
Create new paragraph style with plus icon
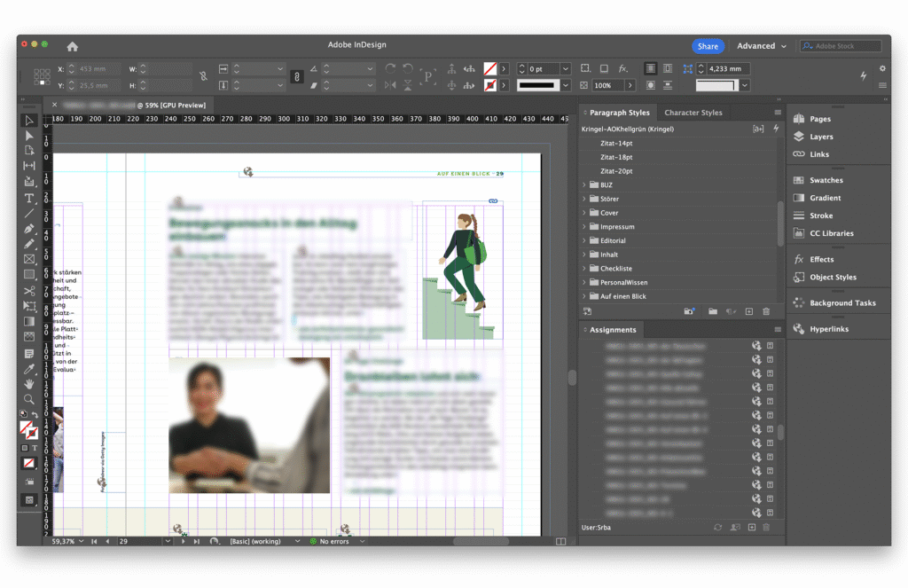click(749, 312)
